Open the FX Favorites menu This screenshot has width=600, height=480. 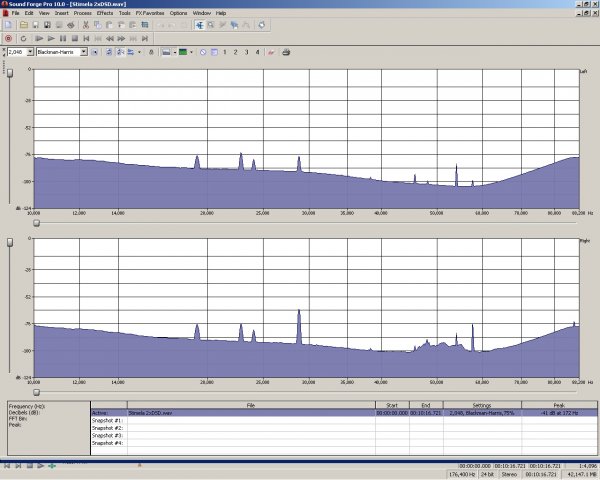[x=149, y=12]
